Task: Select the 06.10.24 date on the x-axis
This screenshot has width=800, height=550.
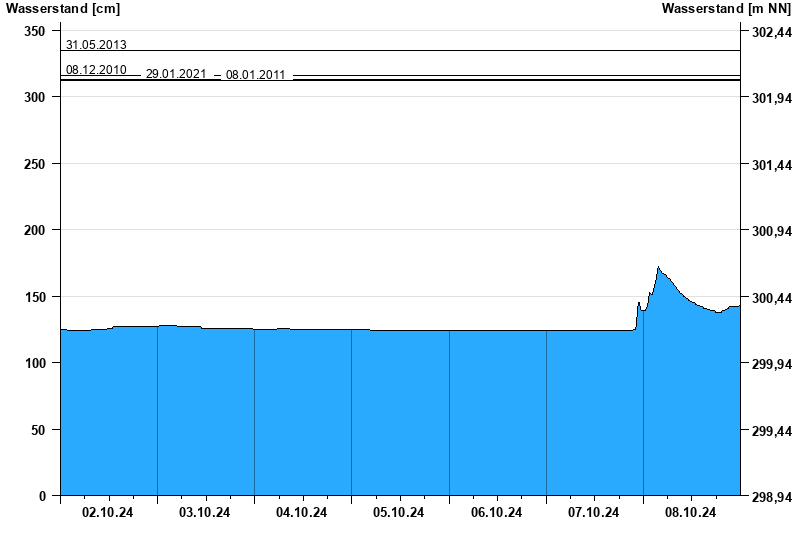Action: coord(497,512)
